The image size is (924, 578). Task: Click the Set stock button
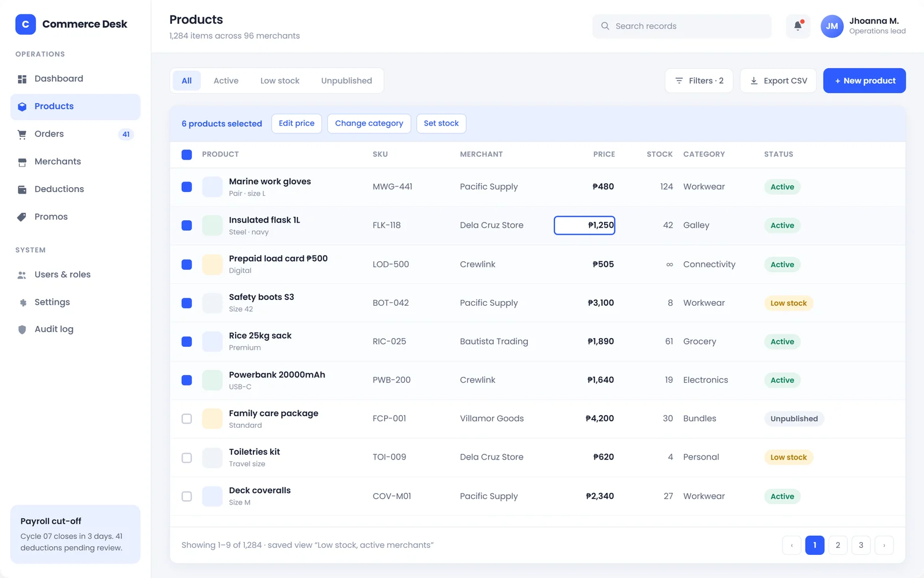441,124
